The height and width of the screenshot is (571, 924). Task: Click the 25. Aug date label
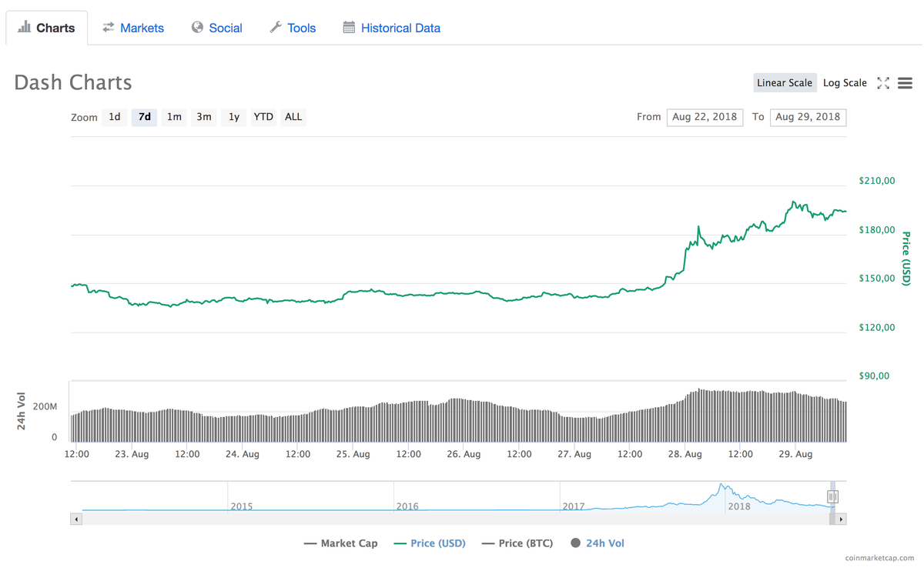click(353, 454)
